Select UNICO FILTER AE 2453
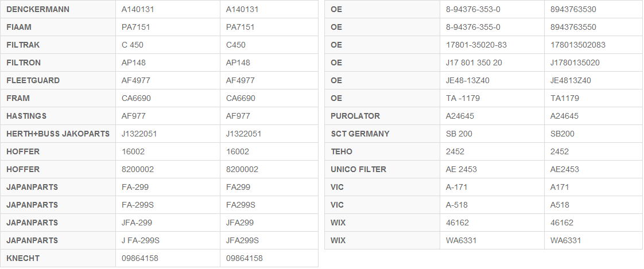 click(461, 169)
